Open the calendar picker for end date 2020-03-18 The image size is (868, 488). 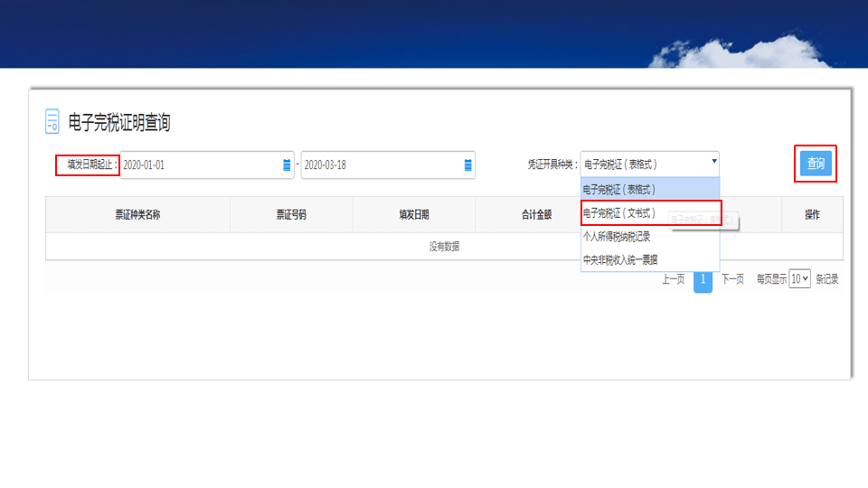467,165
